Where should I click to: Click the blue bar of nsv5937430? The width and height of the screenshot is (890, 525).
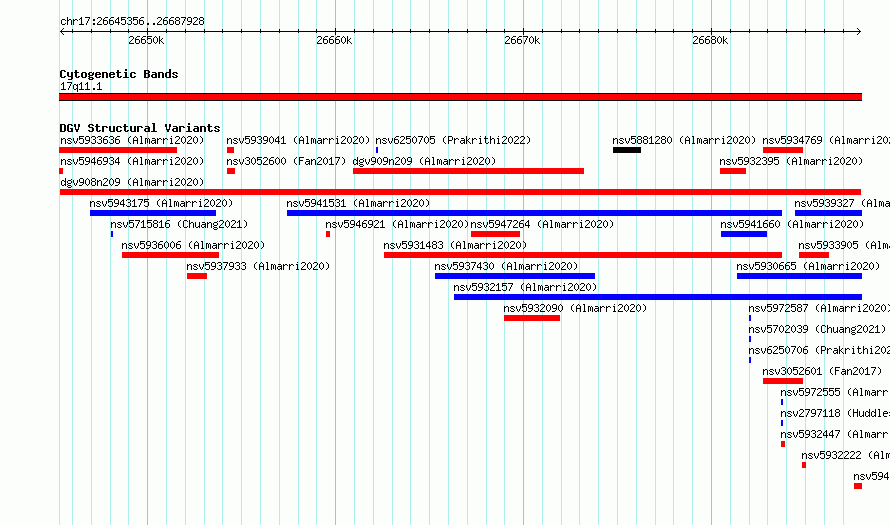[515, 276]
